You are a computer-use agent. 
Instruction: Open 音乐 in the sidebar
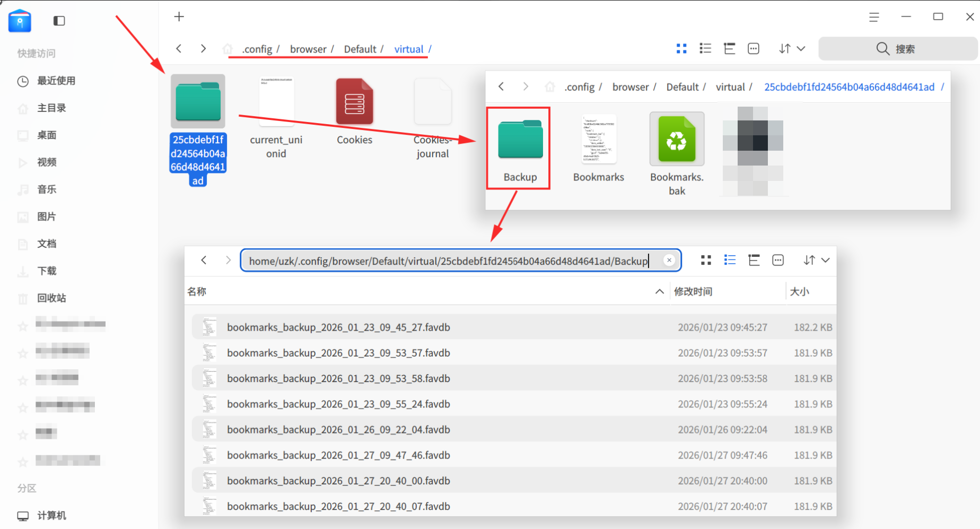click(47, 189)
